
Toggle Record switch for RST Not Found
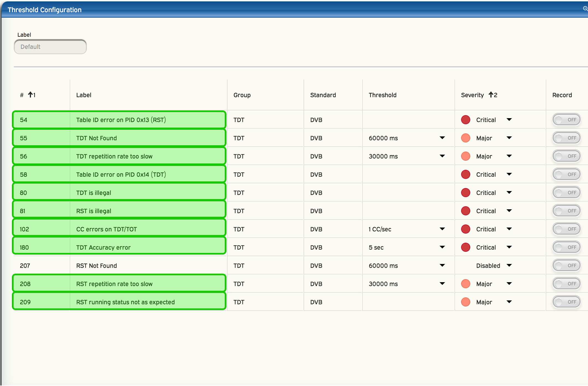coord(566,266)
